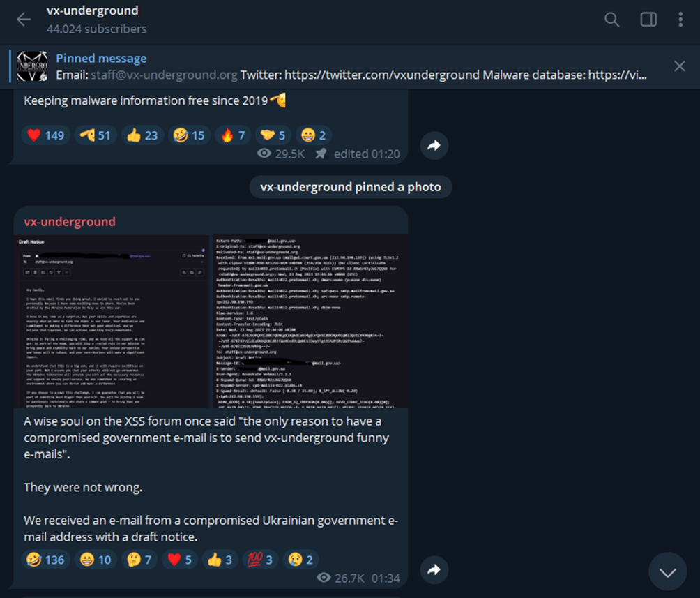Screen dimensions: 700x598
Task: Open the email headers screenshot image
Action: [x=310, y=321]
